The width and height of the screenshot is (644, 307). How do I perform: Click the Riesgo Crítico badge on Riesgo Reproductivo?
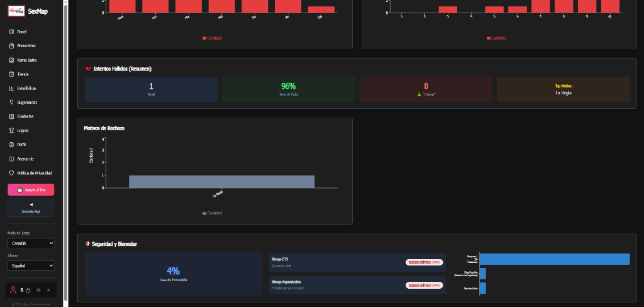point(425,285)
